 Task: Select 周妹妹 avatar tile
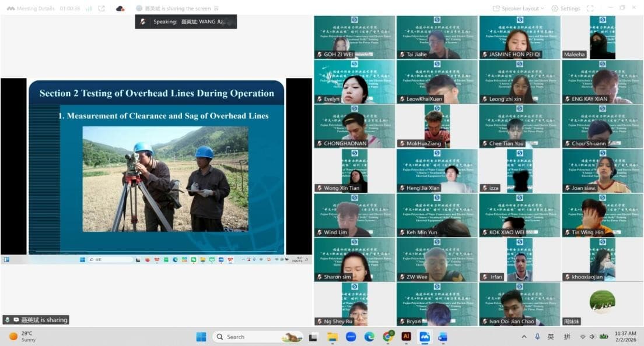pos(603,304)
